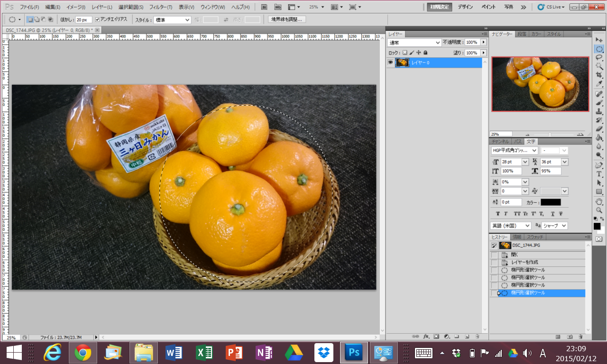Viewport: 607px width, 364px height.
Task: Switch to 初期設定 workspace button
Action: (x=440, y=7)
